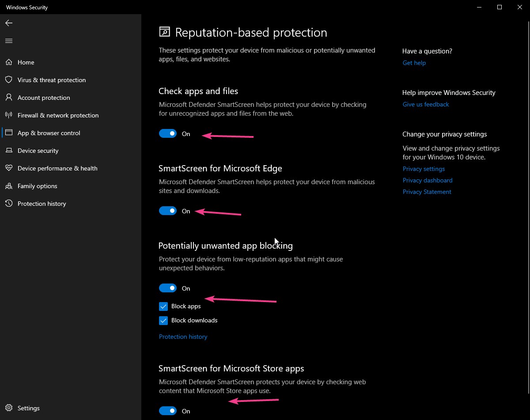Toggle Potentially unwanted app blocking off

pos(168,288)
